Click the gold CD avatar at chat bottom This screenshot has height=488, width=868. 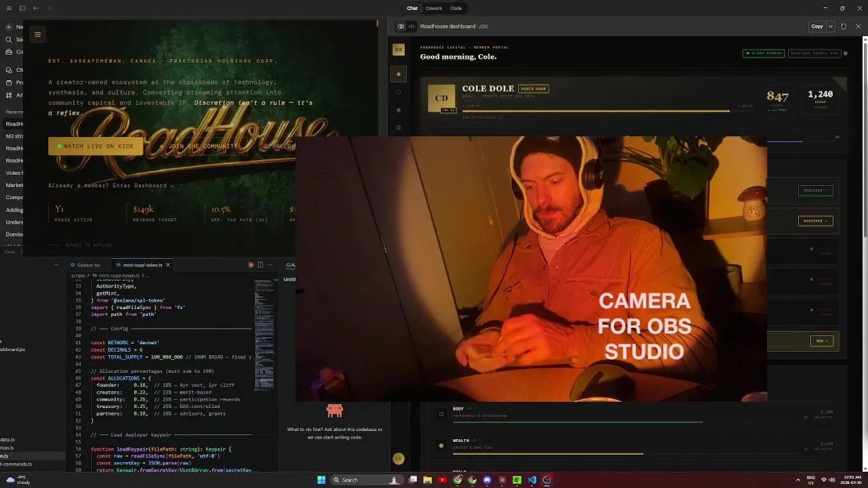(399, 459)
